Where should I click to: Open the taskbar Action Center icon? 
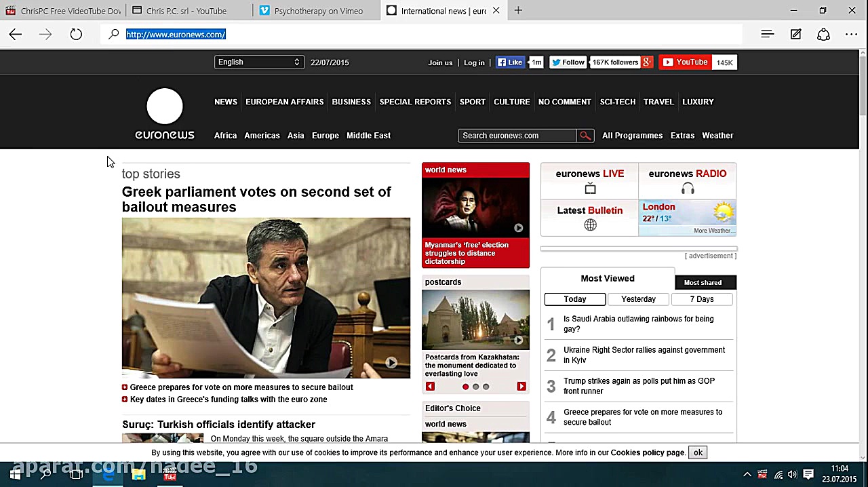808,475
